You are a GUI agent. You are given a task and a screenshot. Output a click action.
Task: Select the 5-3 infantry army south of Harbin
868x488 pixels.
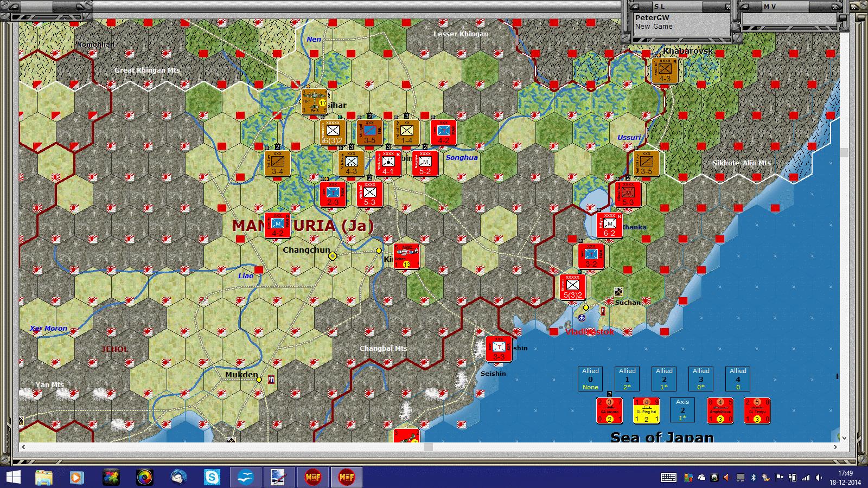tap(369, 195)
